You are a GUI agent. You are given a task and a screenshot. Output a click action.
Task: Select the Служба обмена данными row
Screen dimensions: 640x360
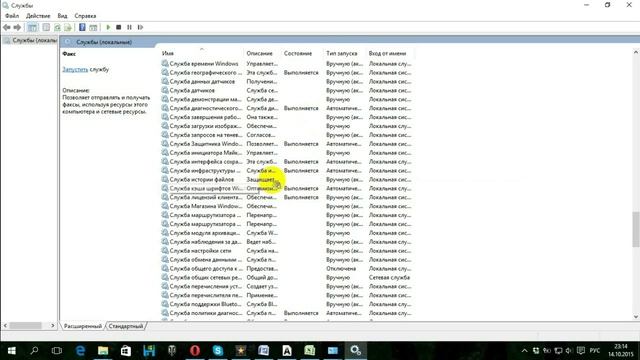pyautogui.click(x=287, y=260)
